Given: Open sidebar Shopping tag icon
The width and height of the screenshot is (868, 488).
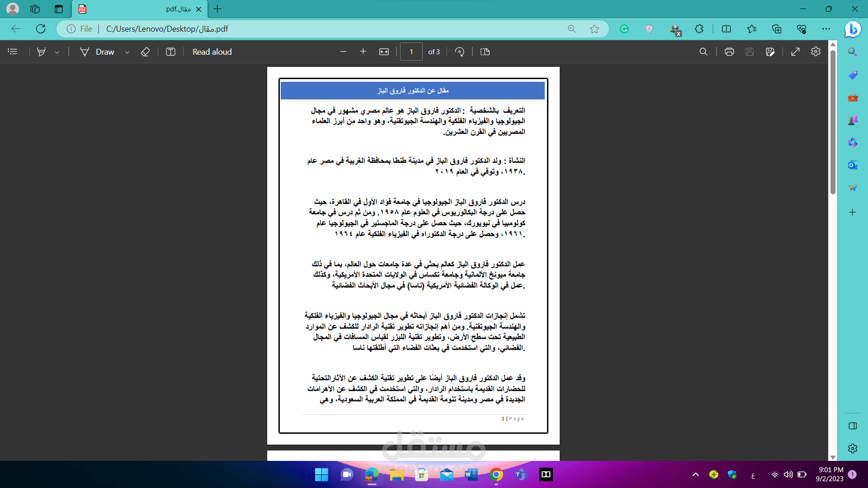Looking at the screenshot, I should 853,75.
